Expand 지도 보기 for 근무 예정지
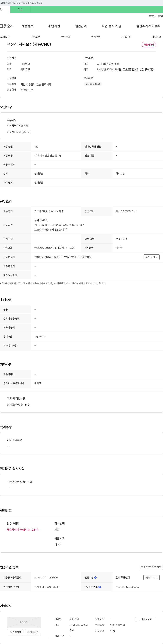The image size is (163, 644). pos(151,257)
